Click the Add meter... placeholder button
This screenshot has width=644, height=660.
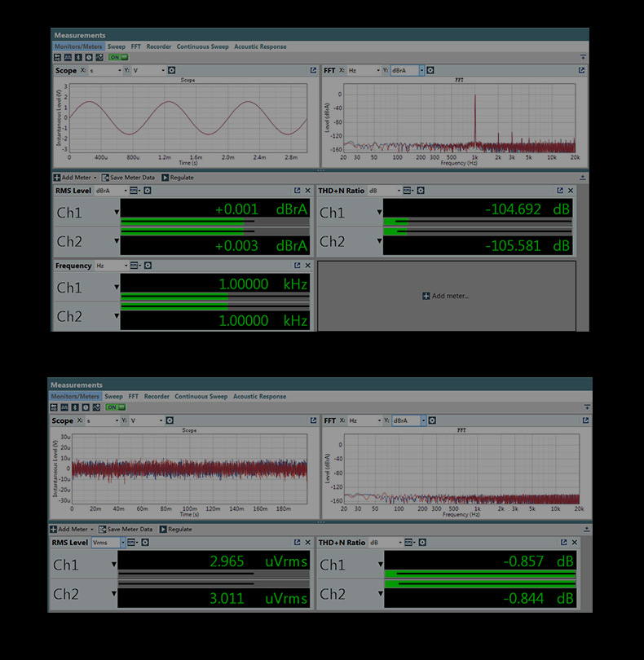446,296
